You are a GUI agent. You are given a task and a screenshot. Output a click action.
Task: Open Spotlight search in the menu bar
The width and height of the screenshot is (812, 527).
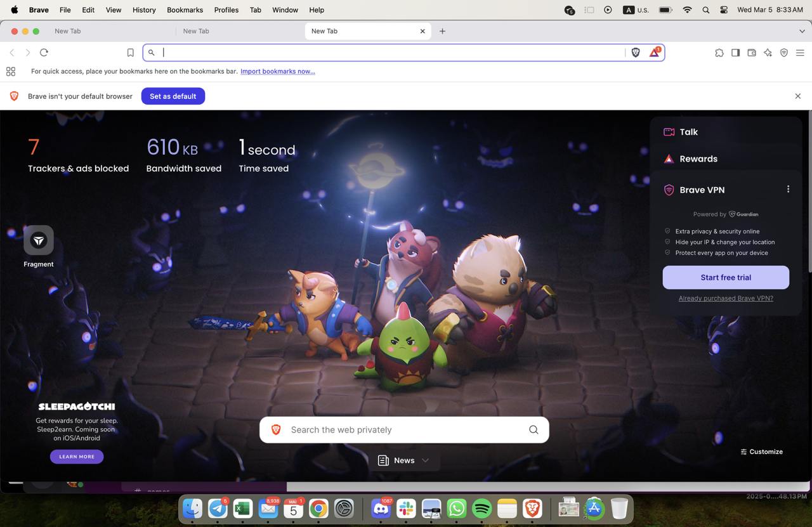[x=705, y=10]
